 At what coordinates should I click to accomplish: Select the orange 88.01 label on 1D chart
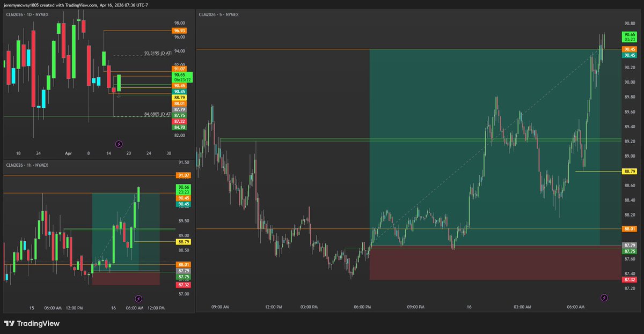(179, 103)
